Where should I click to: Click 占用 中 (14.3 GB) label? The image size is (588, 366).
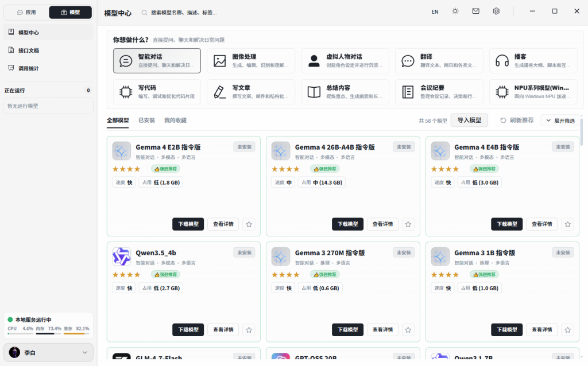tap(322, 182)
